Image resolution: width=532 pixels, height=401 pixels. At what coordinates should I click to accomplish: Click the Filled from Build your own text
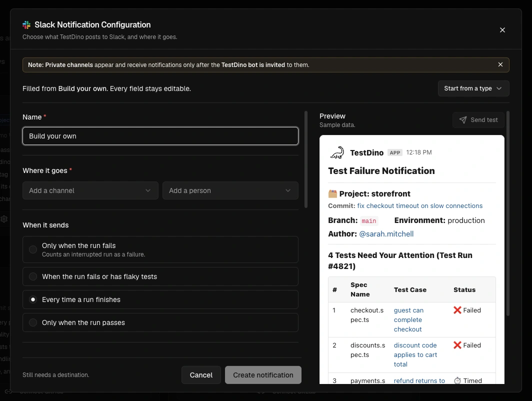tap(106, 88)
